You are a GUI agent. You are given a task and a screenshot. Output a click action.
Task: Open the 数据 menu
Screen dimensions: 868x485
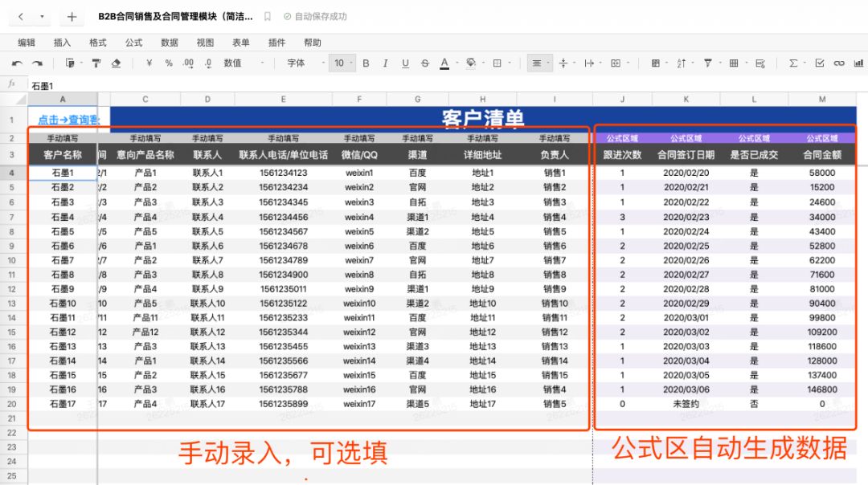(x=170, y=43)
